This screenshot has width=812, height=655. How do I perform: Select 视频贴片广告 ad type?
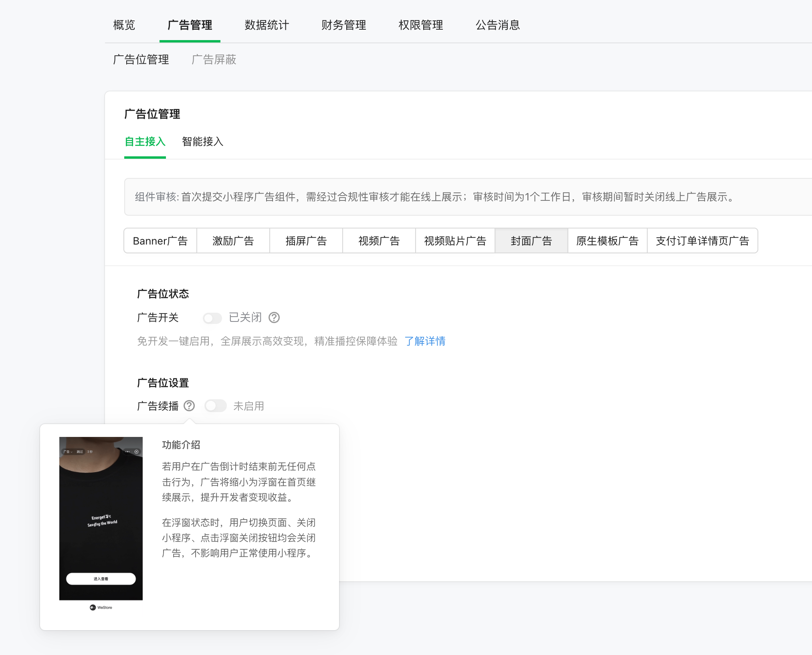[x=455, y=241]
